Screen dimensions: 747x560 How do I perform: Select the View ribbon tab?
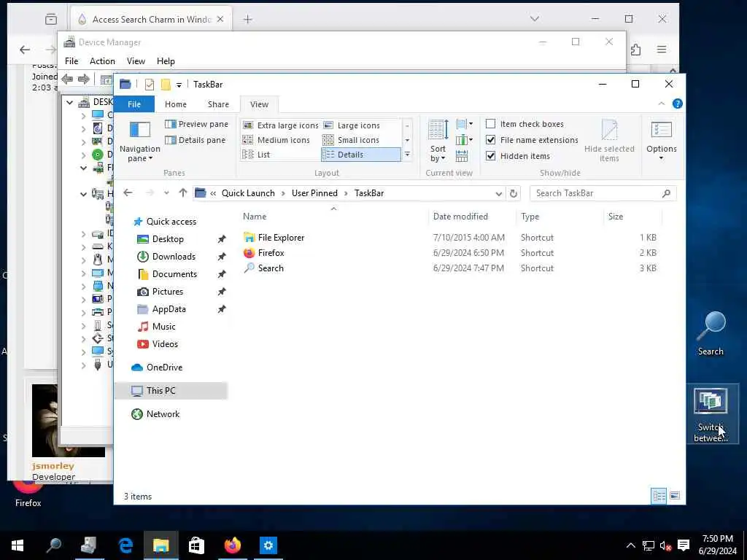click(x=259, y=104)
